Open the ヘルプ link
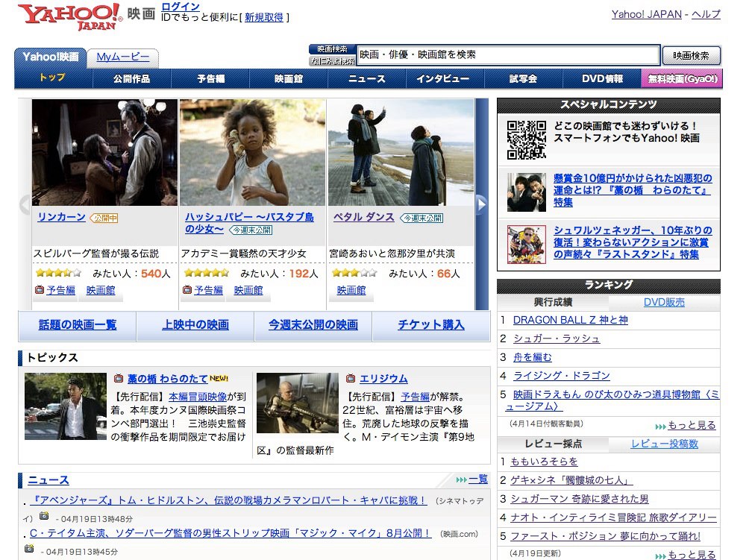 706,14
